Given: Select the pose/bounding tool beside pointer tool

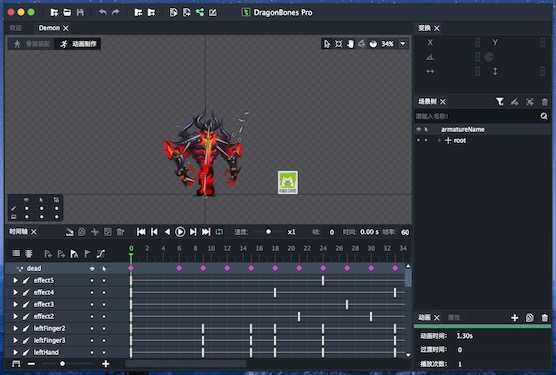Looking at the screenshot, I should [339, 44].
